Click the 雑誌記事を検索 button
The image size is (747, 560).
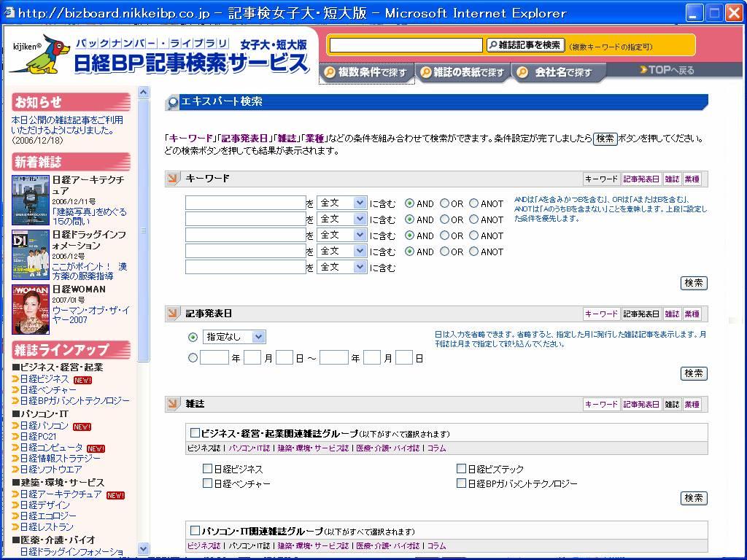click(525, 45)
